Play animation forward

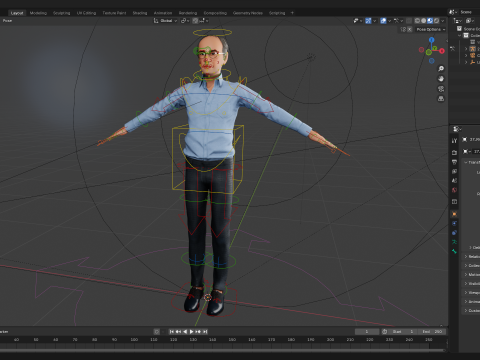pos(191,332)
